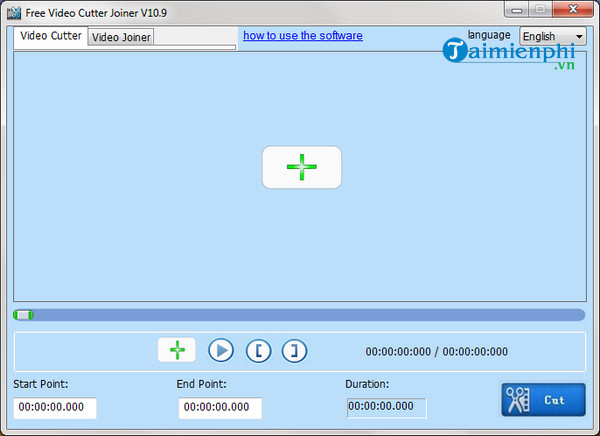Click the large green plus in preview area
Screen dimensions: 600x436
tap(301, 167)
